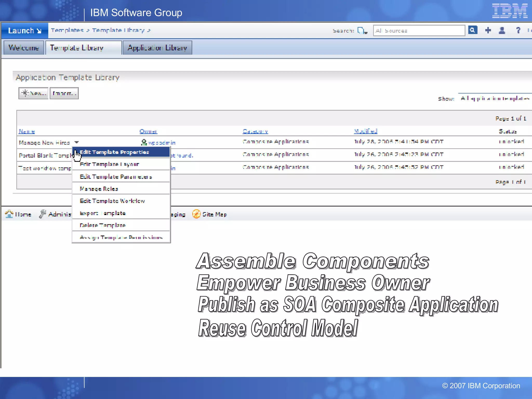Open the wpsadmin owner link
This screenshot has height=399, width=532.
click(x=162, y=143)
